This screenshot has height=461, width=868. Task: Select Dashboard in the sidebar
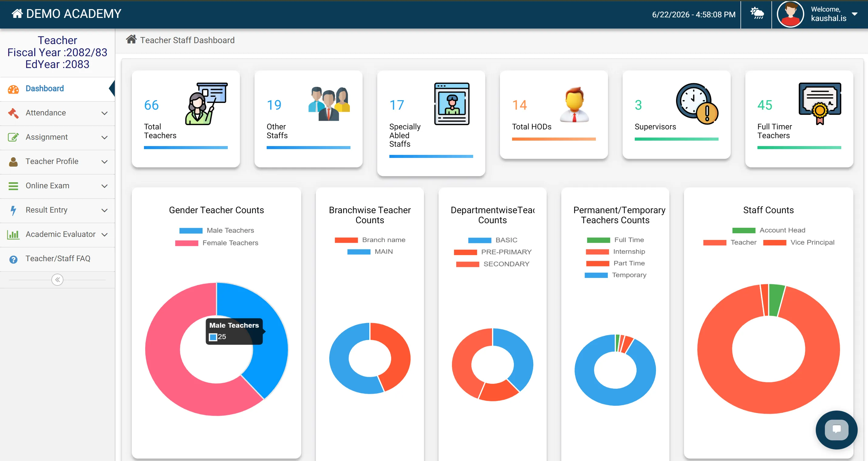(x=57, y=89)
